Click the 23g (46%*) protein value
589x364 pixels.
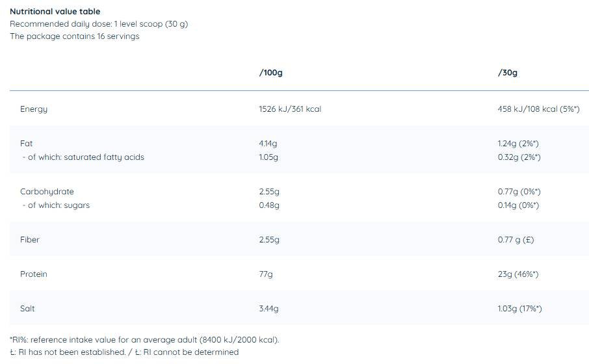[518, 274]
